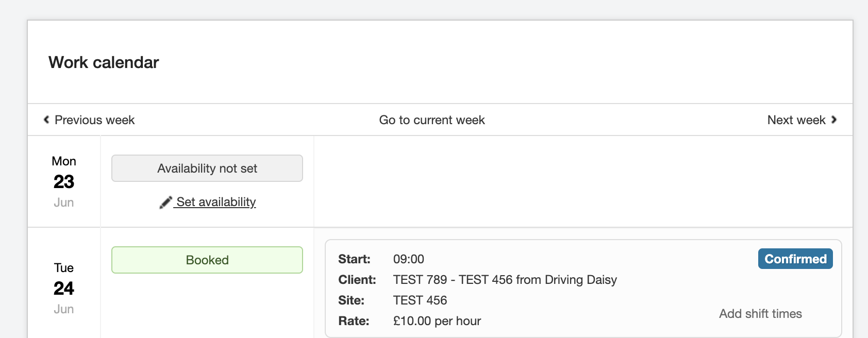The width and height of the screenshot is (868, 338).
Task: Click the £10.00 per hour rate
Action: coord(437,321)
